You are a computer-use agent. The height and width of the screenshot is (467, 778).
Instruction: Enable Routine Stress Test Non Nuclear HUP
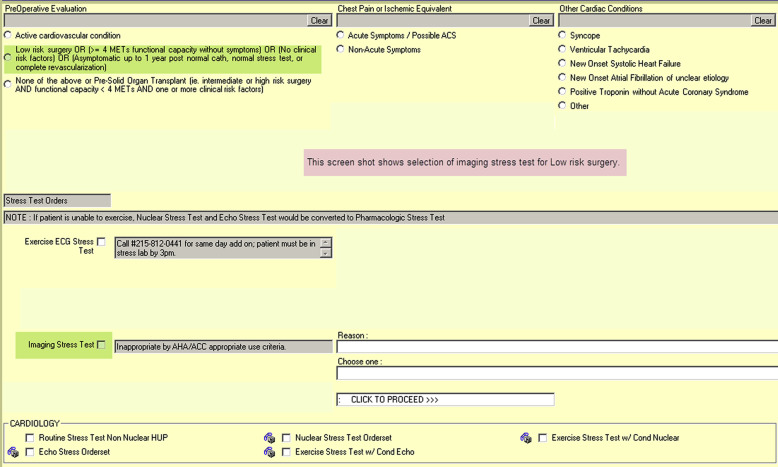coord(30,438)
